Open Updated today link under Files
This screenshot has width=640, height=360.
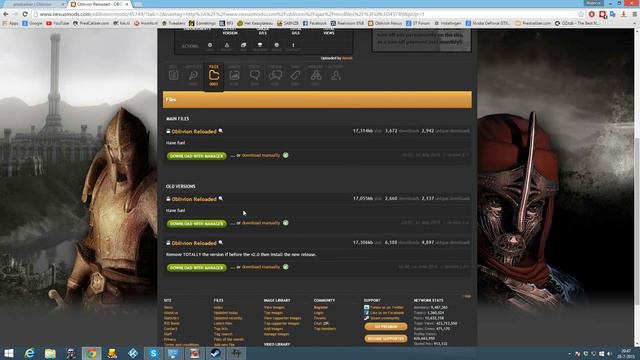pos(226,313)
